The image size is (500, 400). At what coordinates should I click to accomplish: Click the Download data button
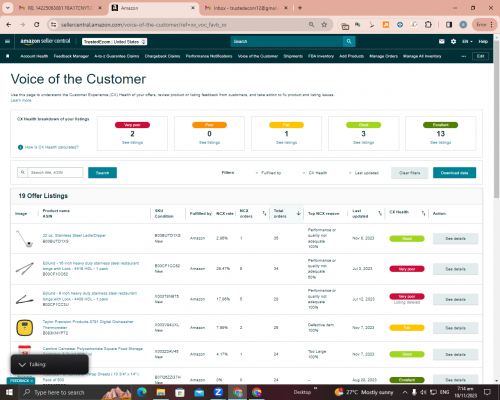click(x=454, y=173)
